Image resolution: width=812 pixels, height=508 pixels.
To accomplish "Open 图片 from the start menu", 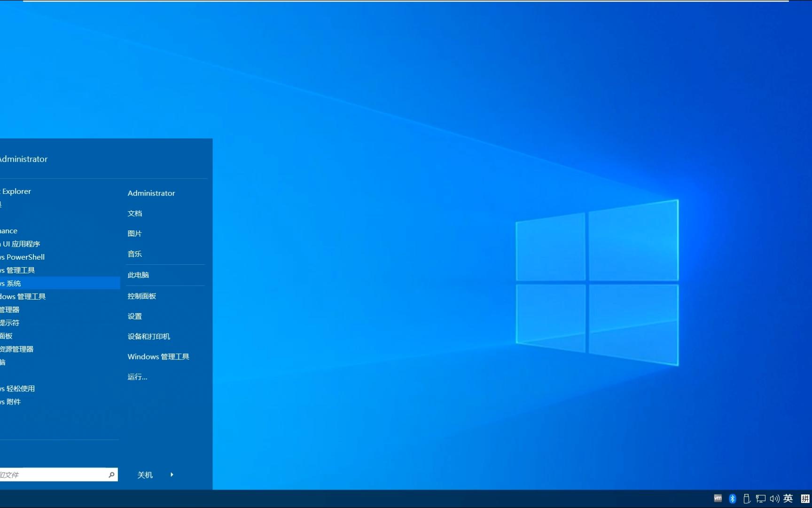I will coord(135,234).
